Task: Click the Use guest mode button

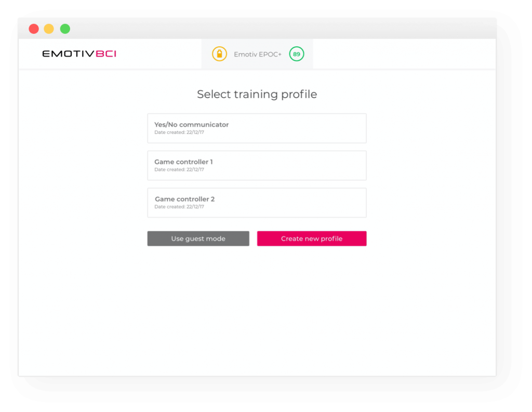Action: click(198, 238)
